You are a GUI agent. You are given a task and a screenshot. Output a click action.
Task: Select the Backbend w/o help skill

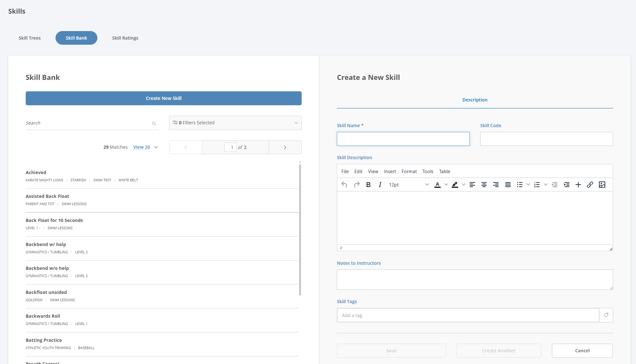(x=162, y=272)
